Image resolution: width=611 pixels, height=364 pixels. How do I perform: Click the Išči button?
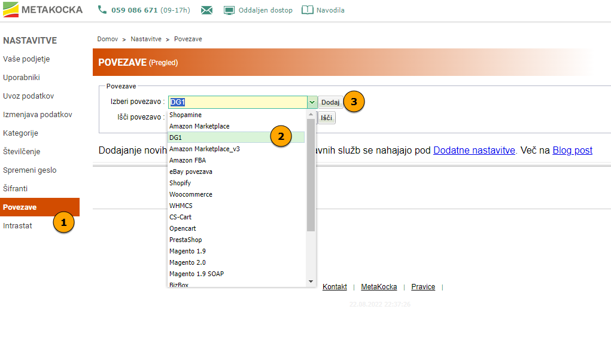click(327, 118)
